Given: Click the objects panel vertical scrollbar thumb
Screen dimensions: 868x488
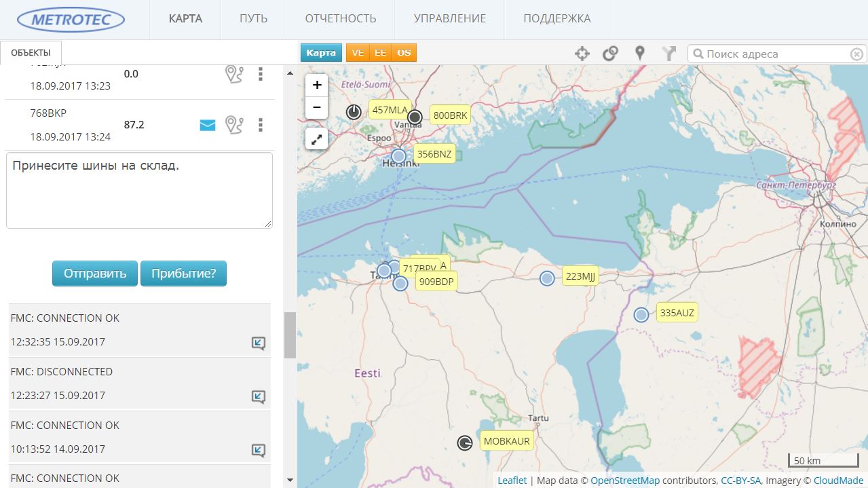Looking at the screenshot, I should pyautogui.click(x=290, y=335).
